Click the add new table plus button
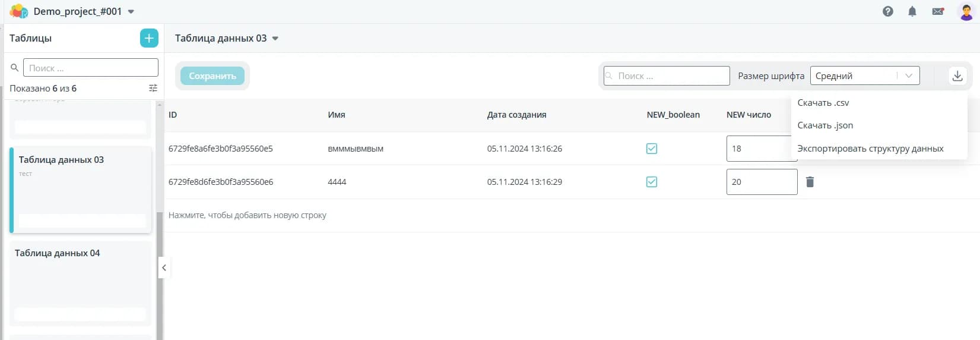980x340 pixels. [x=149, y=38]
